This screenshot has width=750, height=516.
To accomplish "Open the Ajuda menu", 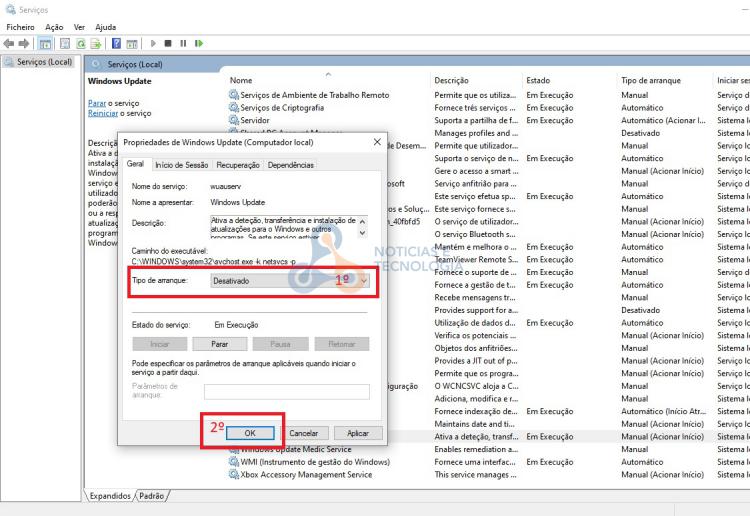I will click(106, 27).
